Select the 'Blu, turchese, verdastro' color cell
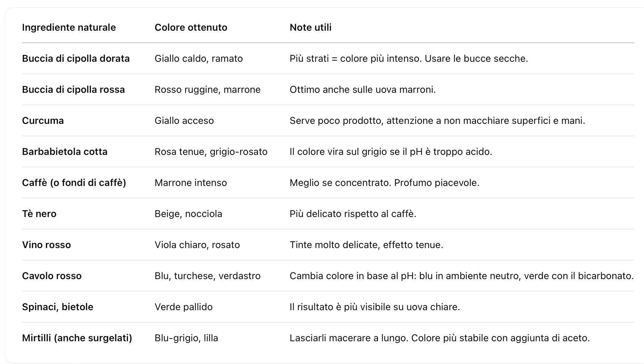Screen dimensions: 644x364 (207, 276)
